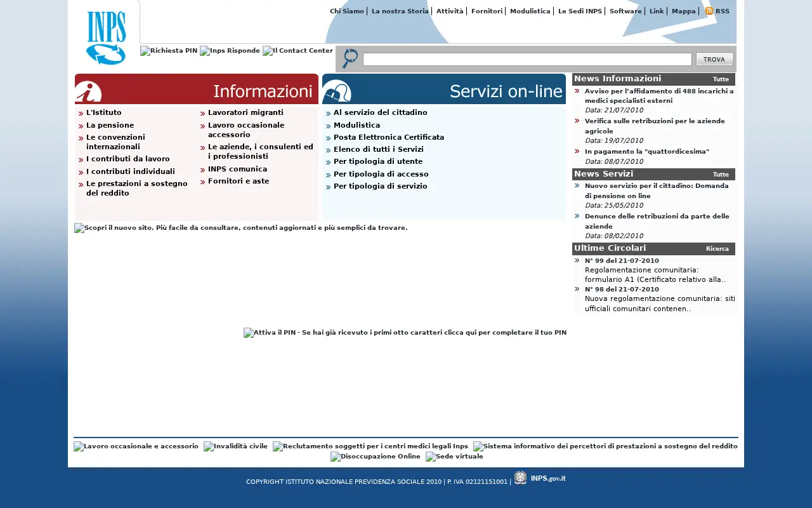Open the La pensione link

point(110,125)
